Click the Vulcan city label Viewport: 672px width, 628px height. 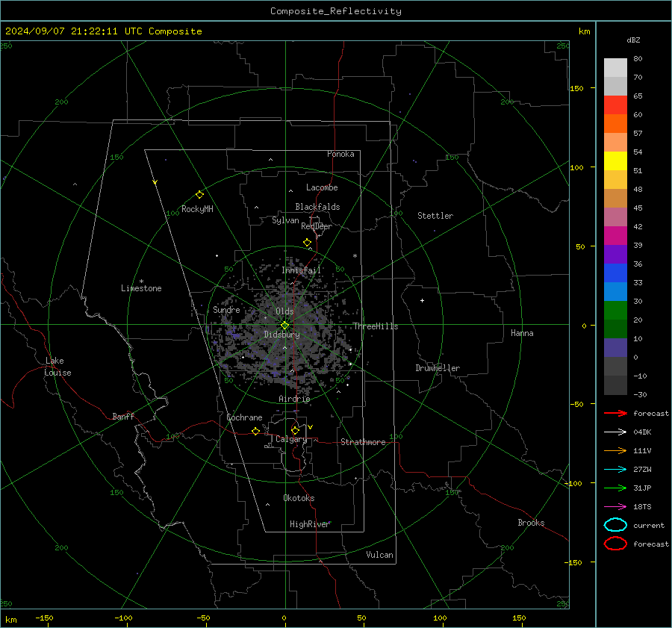(x=380, y=555)
